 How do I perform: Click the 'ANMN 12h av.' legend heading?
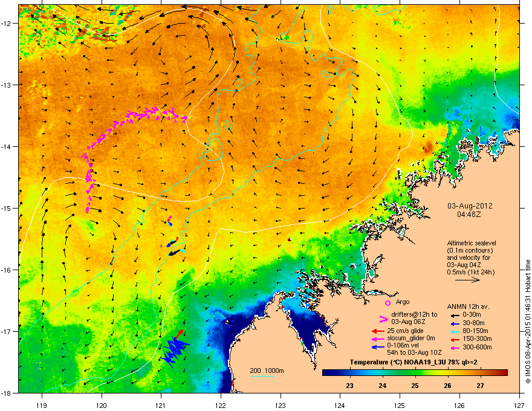(x=468, y=306)
